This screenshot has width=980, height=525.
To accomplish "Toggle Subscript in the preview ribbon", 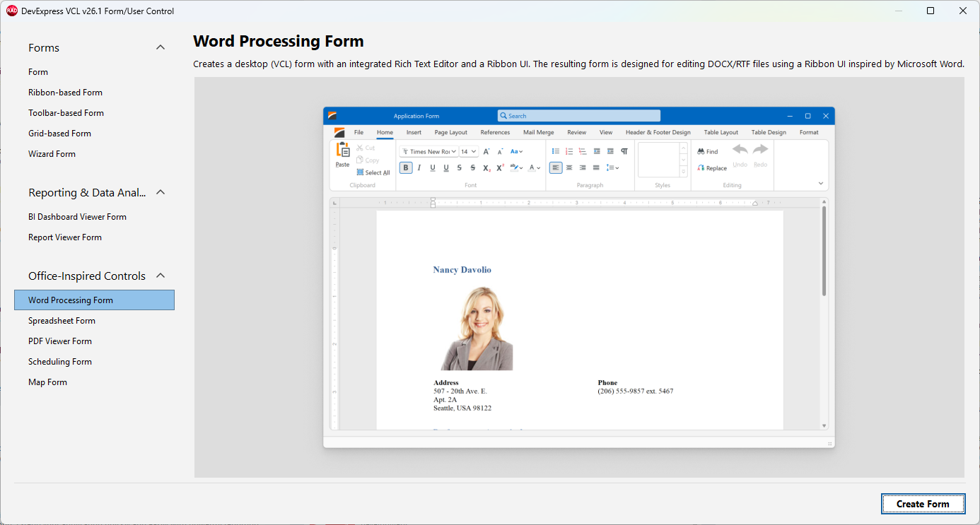I will pos(486,167).
